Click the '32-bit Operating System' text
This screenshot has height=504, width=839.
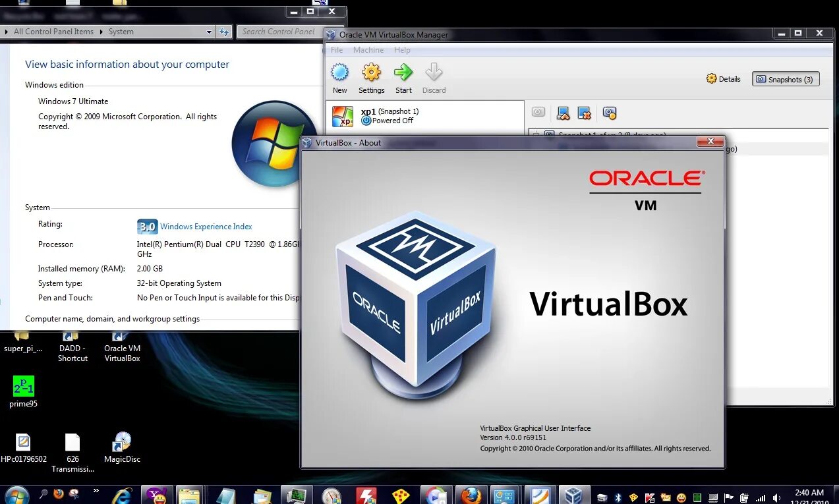pos(179,283)
